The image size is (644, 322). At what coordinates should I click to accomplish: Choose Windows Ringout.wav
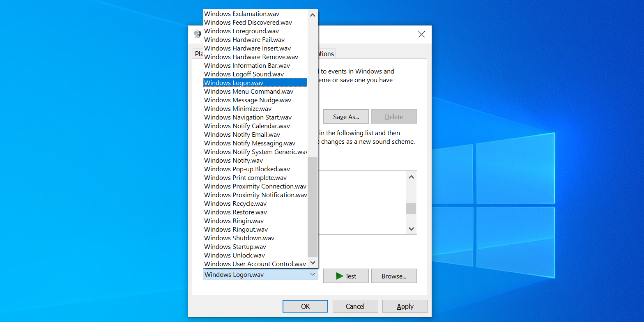pos(255,230)
